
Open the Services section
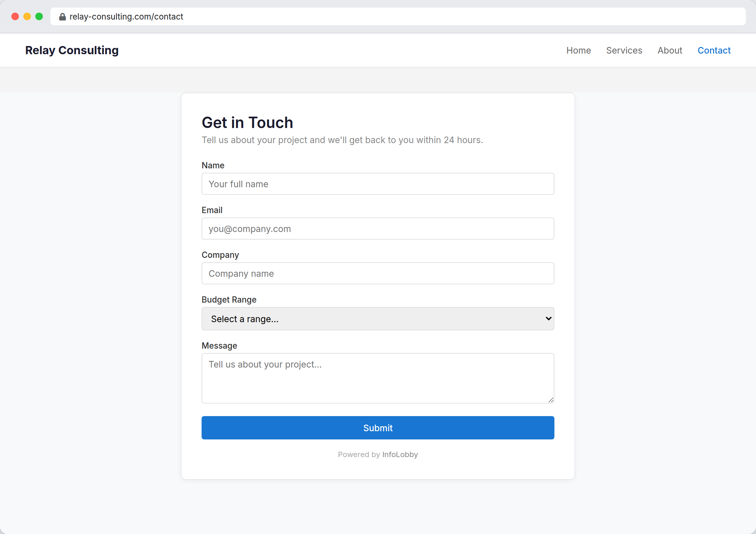[624, 50]
